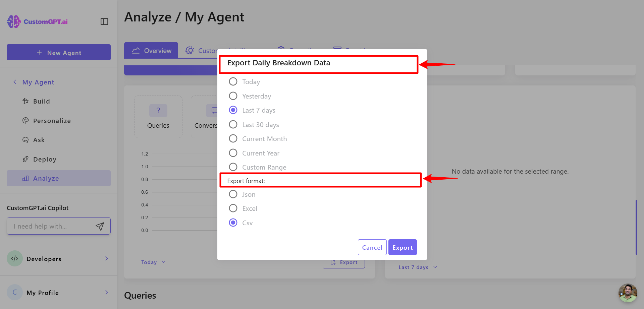This screenshot has height=309, width=644.
Task: Cancel the export dialog
Action: [372, 247]
